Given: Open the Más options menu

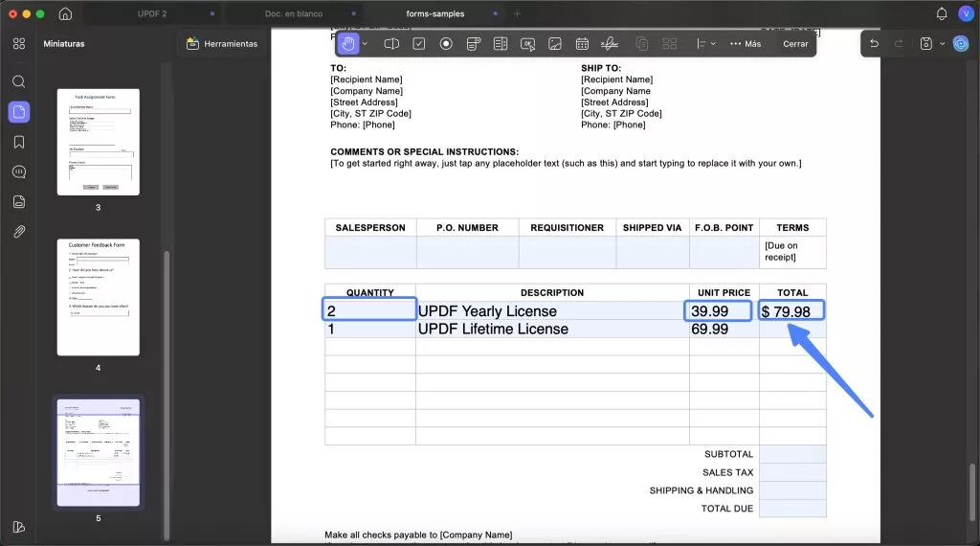Looking at the screenshot, I should click(x=746, y=44).
